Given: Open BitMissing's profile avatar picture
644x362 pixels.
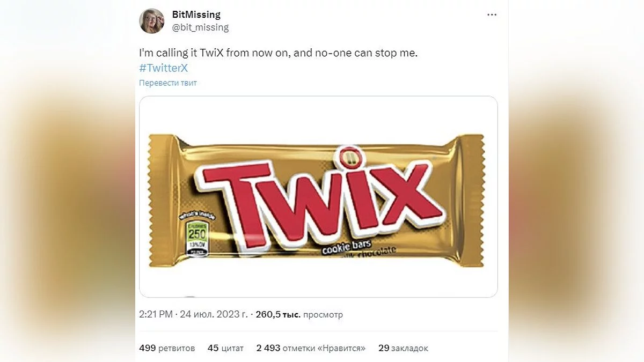Looking at the screenshot, I should (152, 21).
